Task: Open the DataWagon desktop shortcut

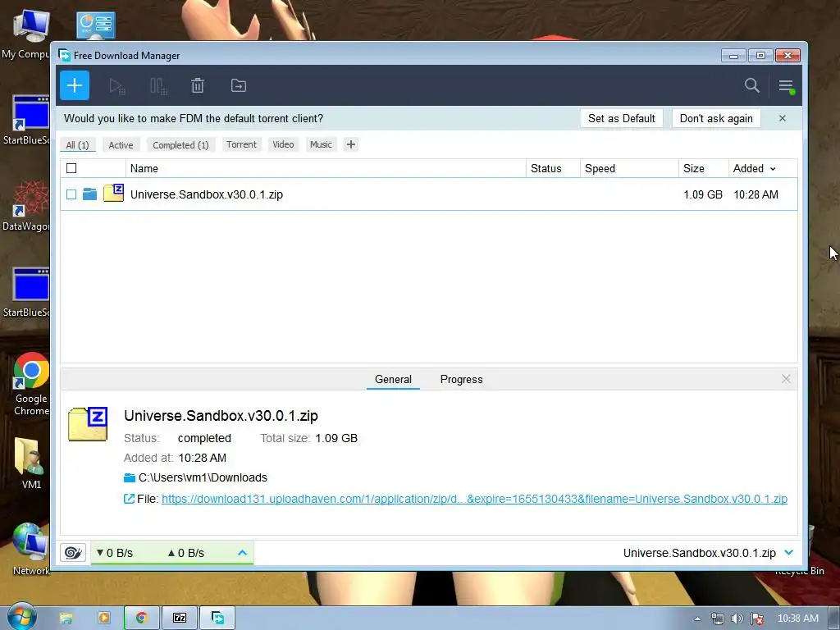Action: pyautogui.click(x=28, y=206)
